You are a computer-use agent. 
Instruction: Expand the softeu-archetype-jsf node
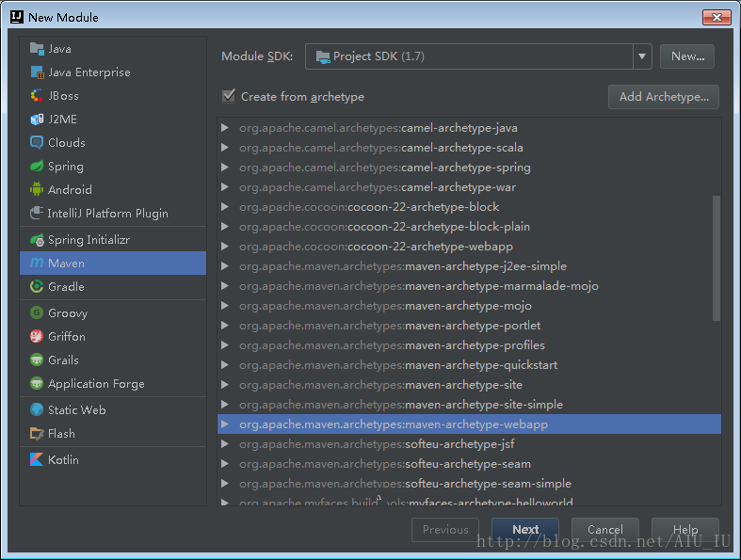click(225, 444)
